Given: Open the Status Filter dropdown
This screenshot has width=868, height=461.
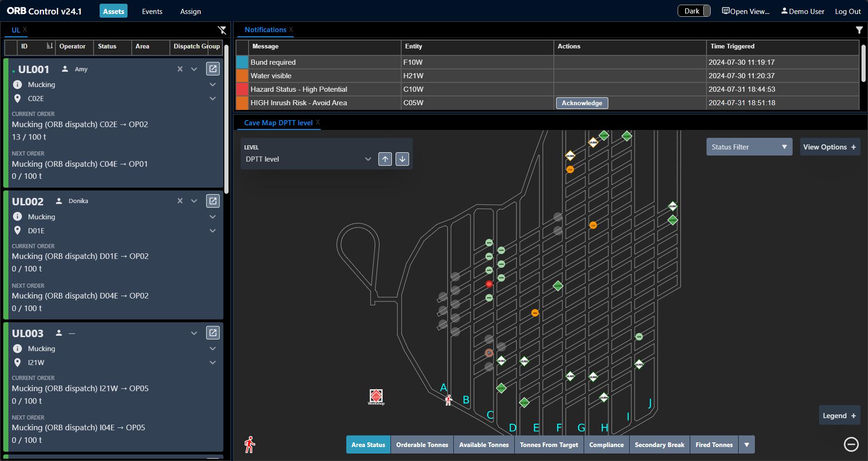Looking at the screenshot, I should pos(749,147).
